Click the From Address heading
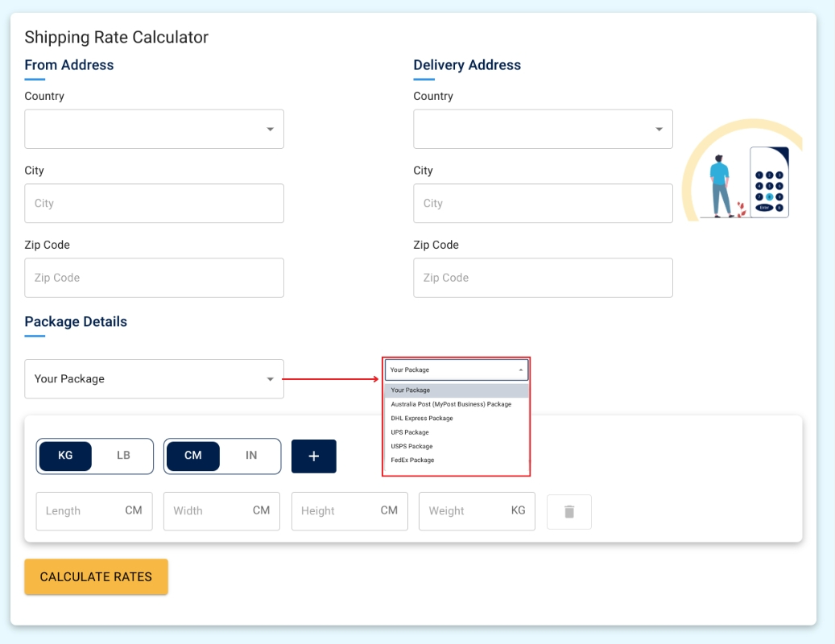This screenshot has width=835, height=644. 69,65
